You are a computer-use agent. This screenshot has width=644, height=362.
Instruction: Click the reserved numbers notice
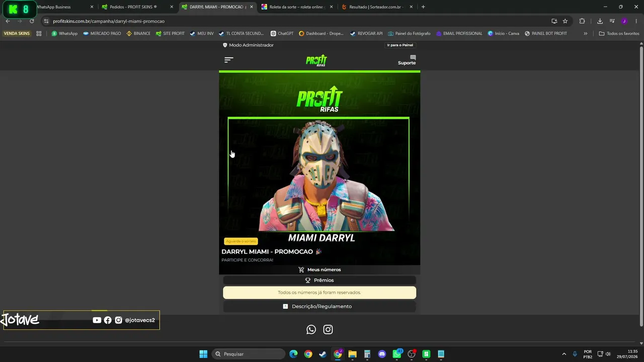(319, 293)
